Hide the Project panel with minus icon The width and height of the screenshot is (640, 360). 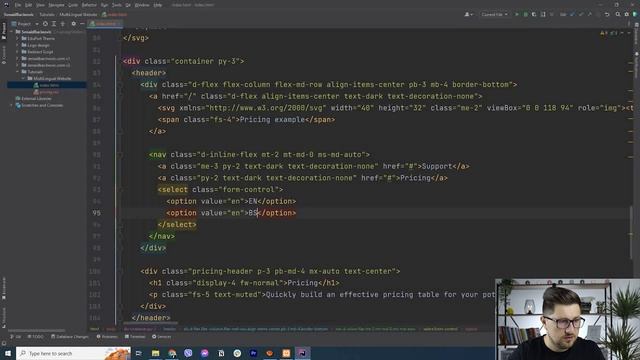tap(82, 24)
